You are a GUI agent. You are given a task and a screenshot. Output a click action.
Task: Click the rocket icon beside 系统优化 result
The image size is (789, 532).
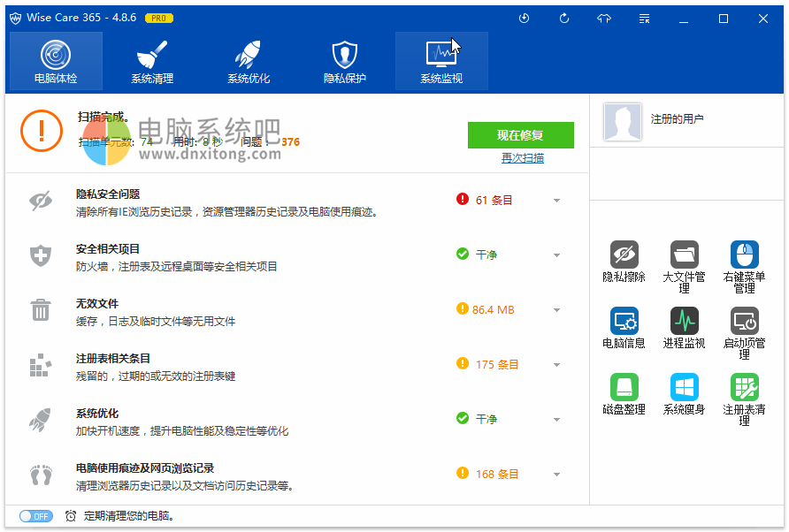point(41,420)
